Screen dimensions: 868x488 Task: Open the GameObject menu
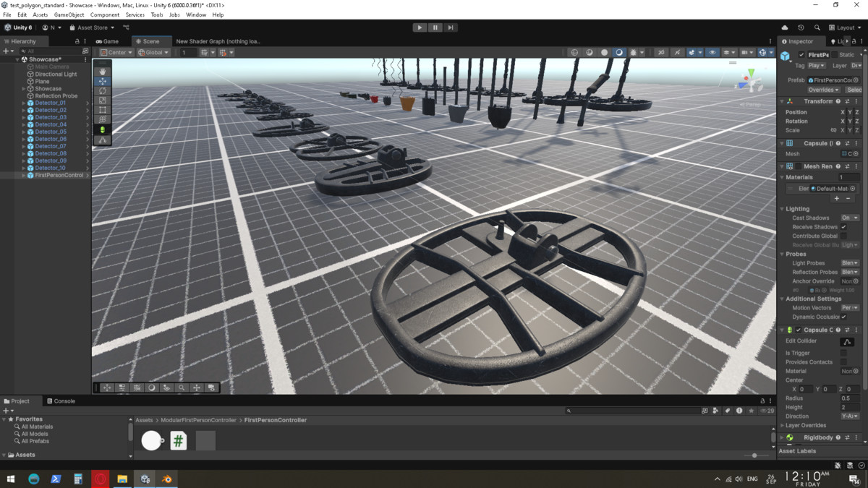69,14
